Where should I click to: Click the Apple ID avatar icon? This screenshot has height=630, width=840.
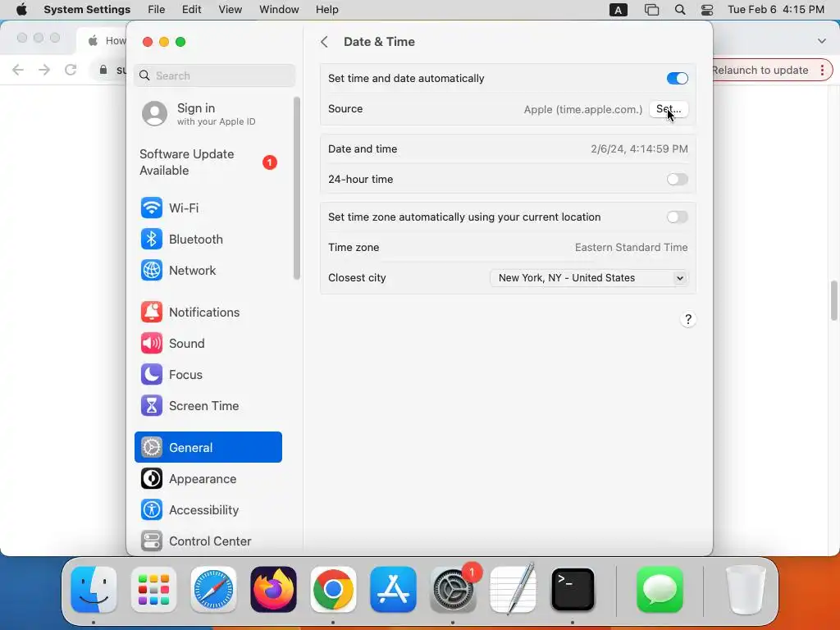click(155, 113)
